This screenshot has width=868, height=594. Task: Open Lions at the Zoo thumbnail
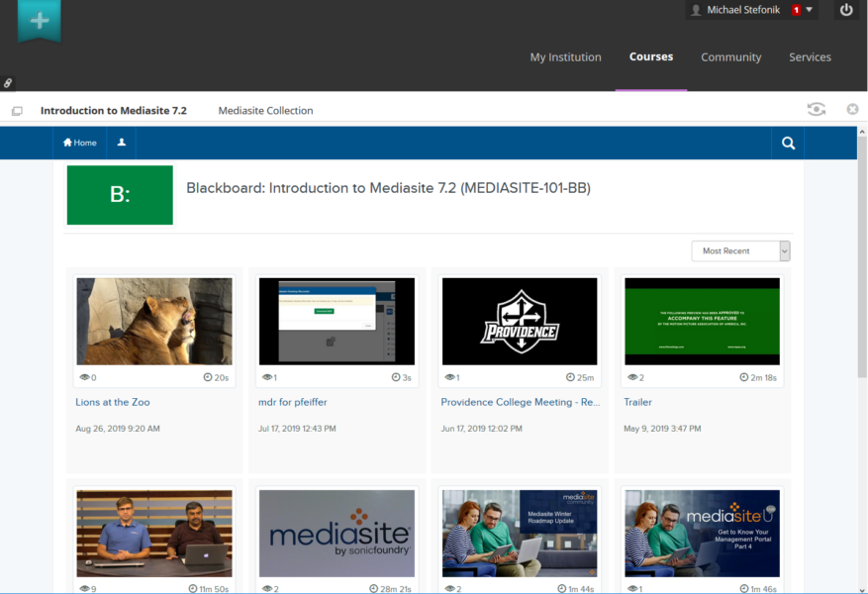(x=154, y=322)
